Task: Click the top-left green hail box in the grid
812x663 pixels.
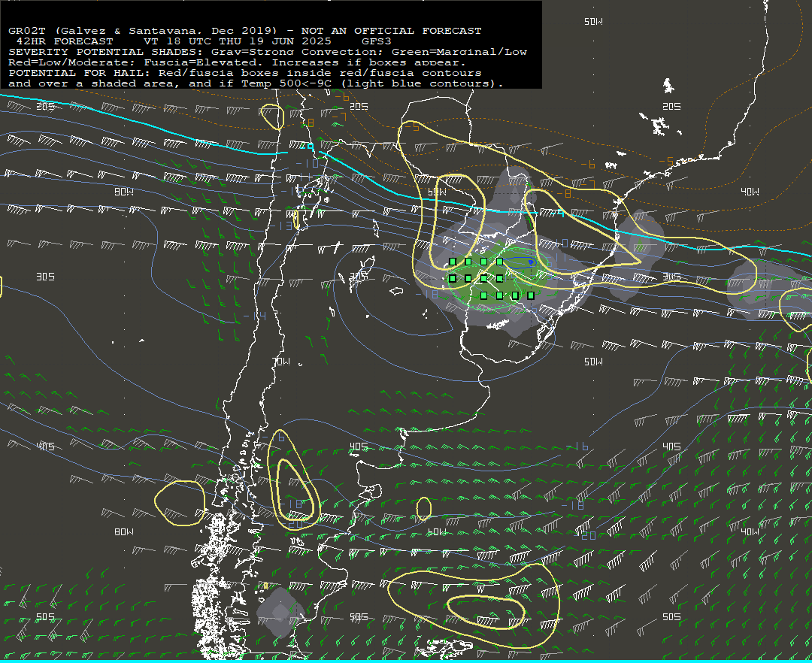Action: point(453,262)
